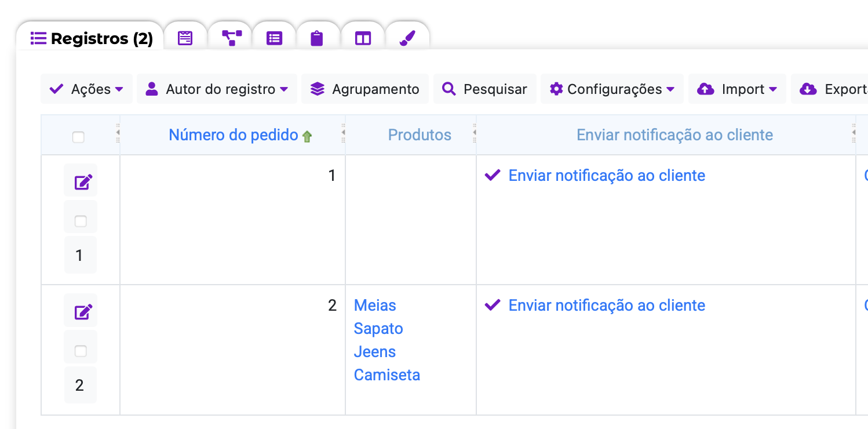Image resolution: width=868 pixels, height=429 pixels.
Task: Click column resize handle after Produtos
Action: 474,133
